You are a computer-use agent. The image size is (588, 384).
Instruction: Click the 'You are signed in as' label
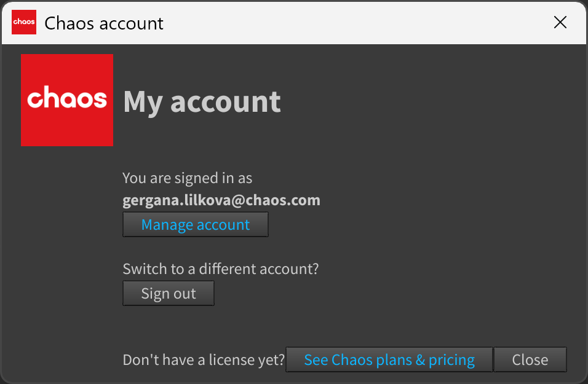187,178
